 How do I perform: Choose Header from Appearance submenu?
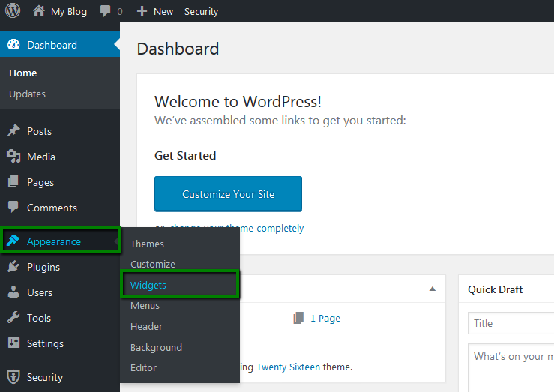[146, 326]
